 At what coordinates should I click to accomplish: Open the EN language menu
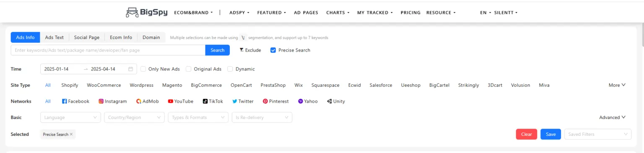(x=486, y=13)
